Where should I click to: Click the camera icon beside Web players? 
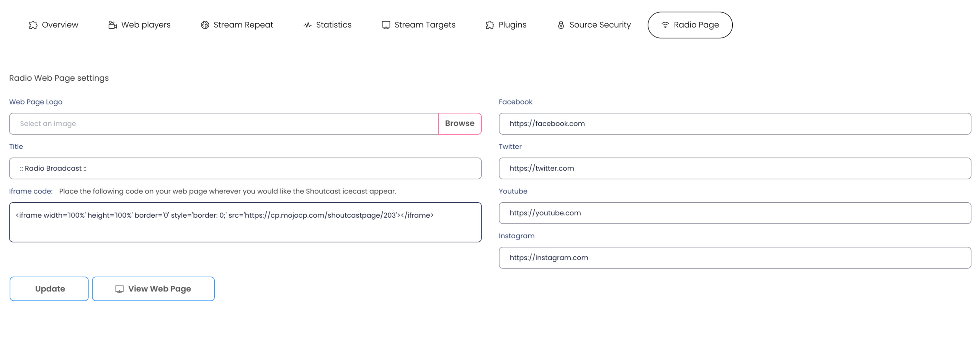click(112, 25)
